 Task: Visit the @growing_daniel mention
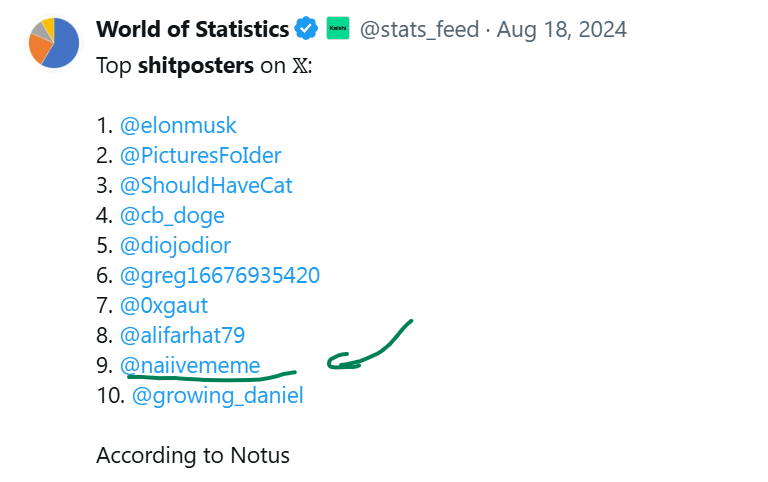[217, 396]
